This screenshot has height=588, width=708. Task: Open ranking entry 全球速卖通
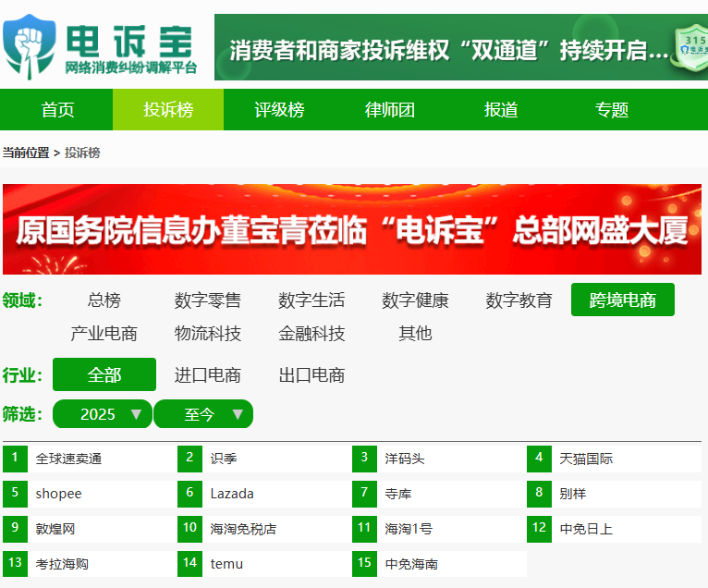(68, 459)
